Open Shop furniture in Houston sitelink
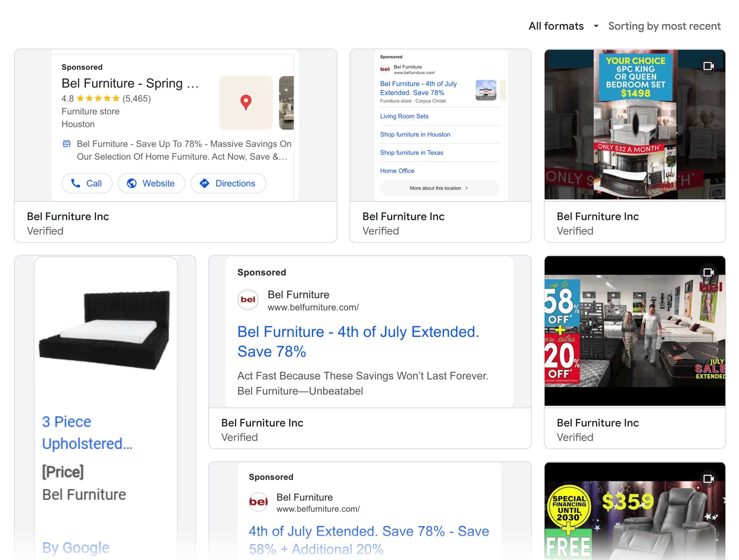739x560 pixels. (x=415, y=134)
